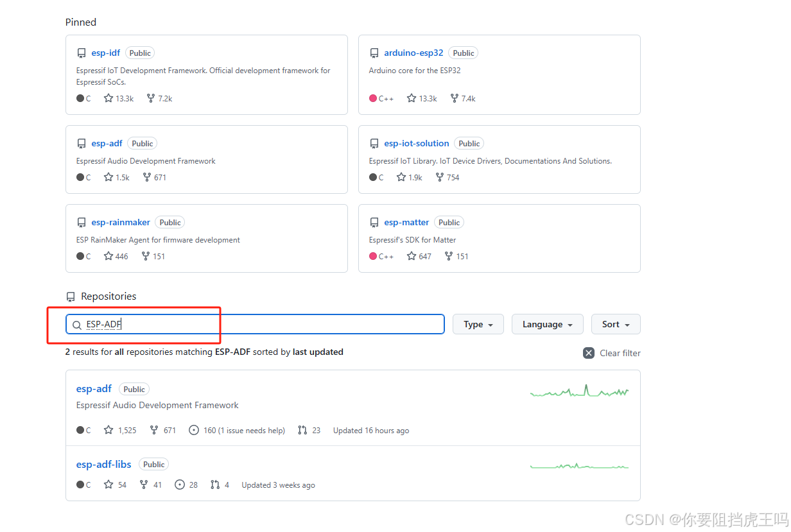Click 'Espressif's SDK for Matter' description
This screenshot has height=532, width=791.
click(412, 240)
